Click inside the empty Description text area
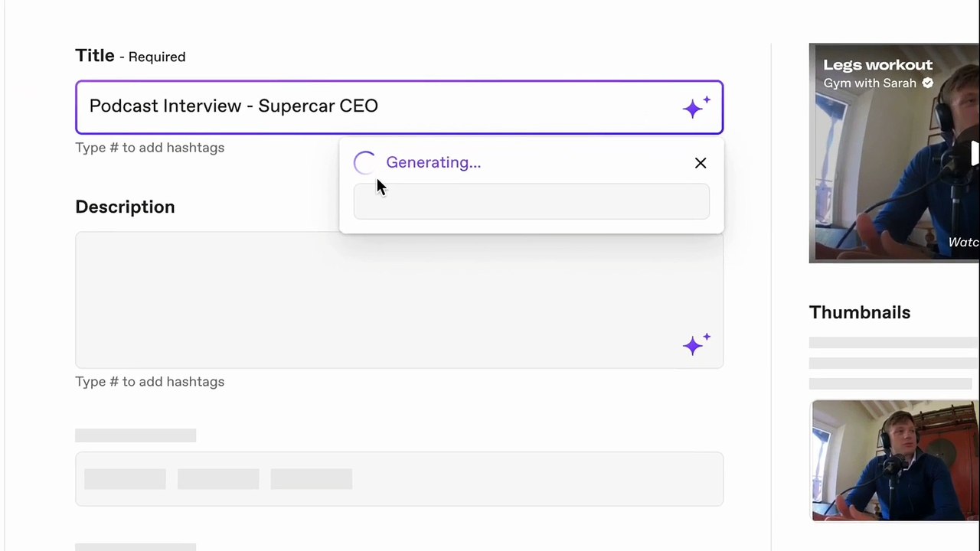This screenshot has width=980, height=551. click(399, 300)
